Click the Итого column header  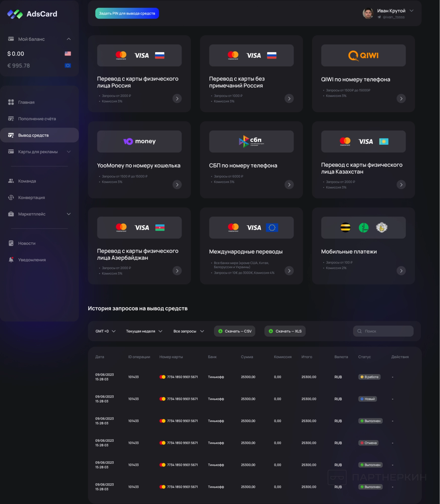tap(307, 357)
